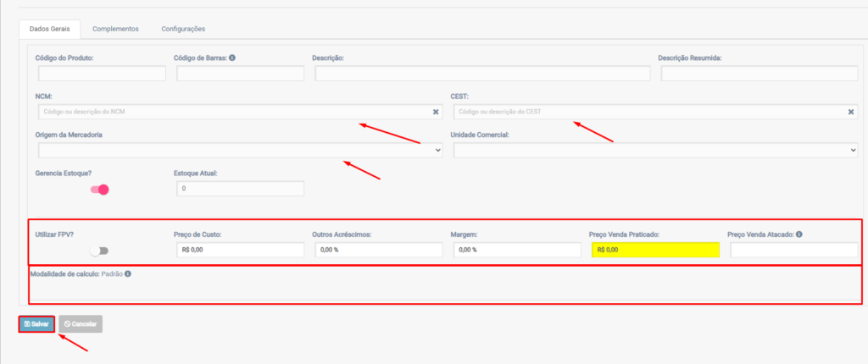Clear the CEST field with X icon

tap(851, 112)
